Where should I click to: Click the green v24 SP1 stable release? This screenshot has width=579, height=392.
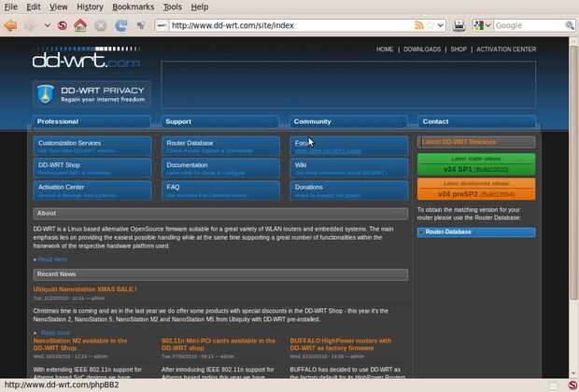[476, 164]
